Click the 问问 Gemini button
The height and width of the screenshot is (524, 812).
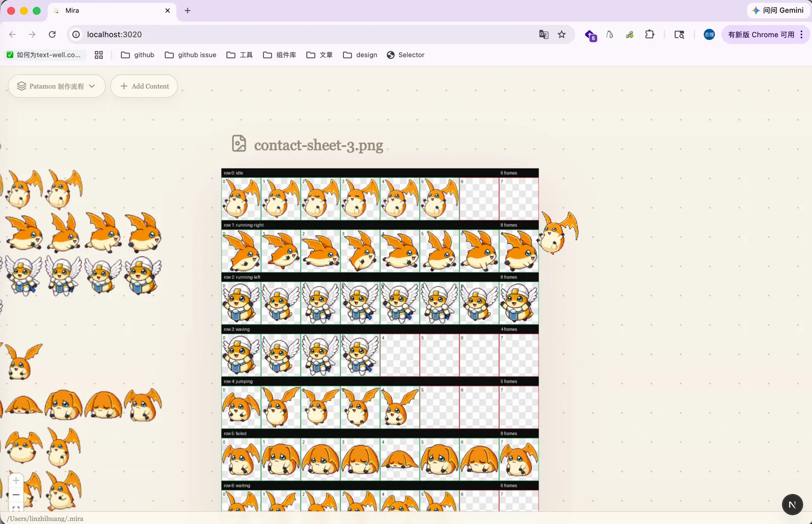(778, 10)
